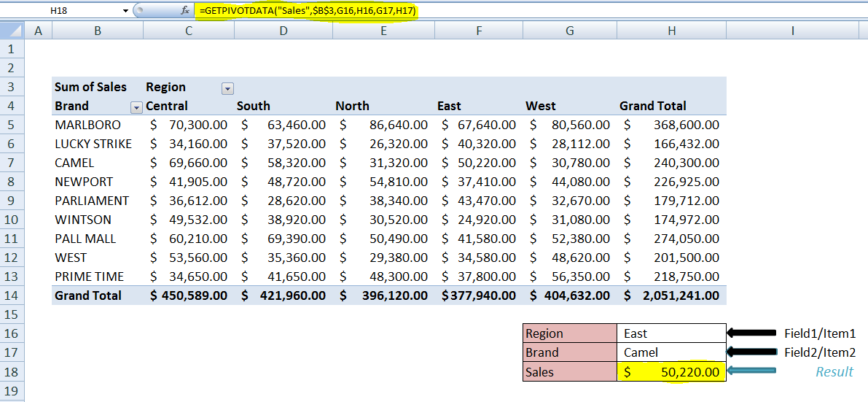The image size is (868, 402).
Task: Click the WEST brand cell in row 12
Action: point(98,258)
